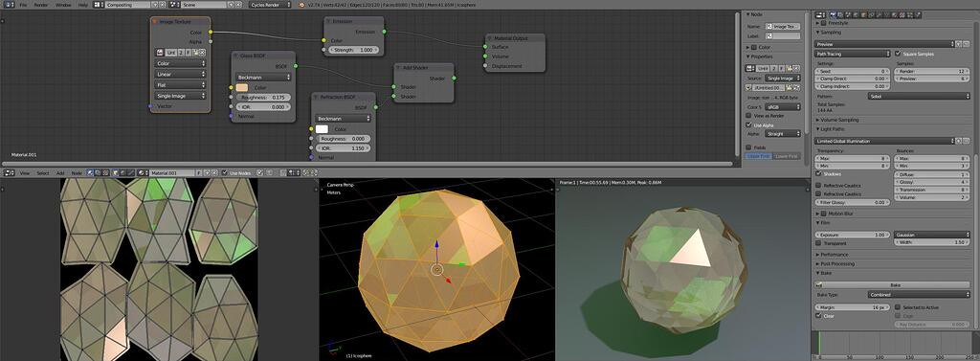The width and height of the screenshot is (980, 361).
Task: Open the Gaussian filter type dropdown
Action: click(x=932, y=235)
